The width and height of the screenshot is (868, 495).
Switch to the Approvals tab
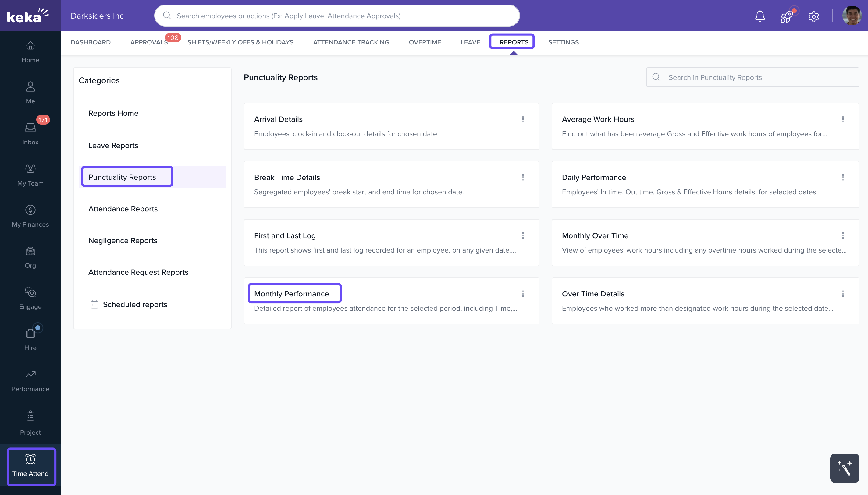click(x=149, y=42)
